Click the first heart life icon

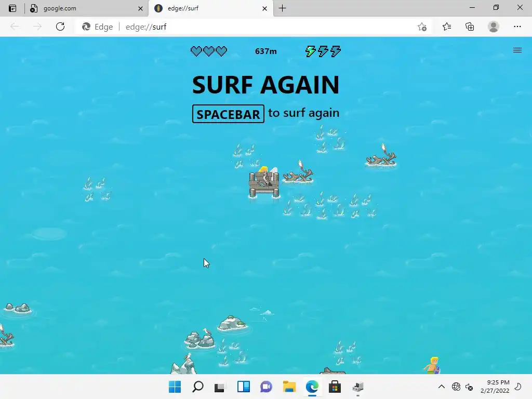(x=196, y=51)
